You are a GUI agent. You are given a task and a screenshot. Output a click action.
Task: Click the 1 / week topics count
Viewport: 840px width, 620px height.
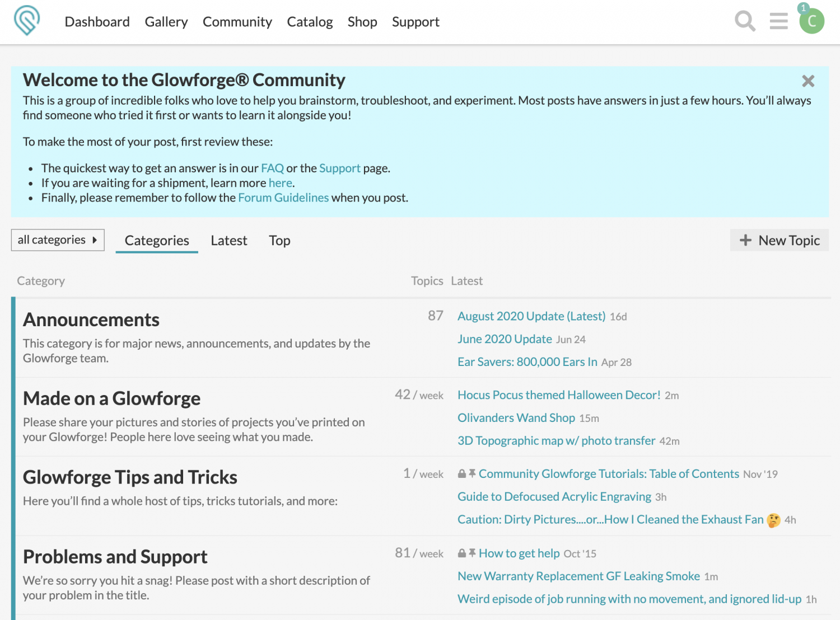point(423,473)
